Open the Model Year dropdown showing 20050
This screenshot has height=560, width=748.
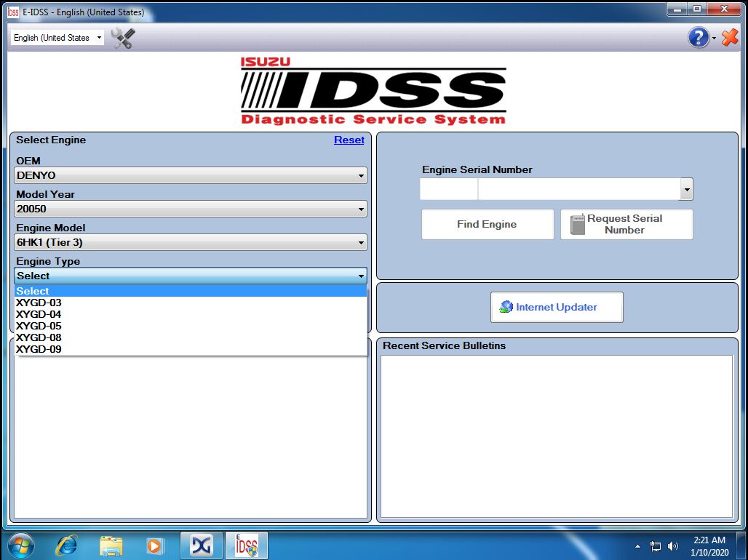click(191, 209)
